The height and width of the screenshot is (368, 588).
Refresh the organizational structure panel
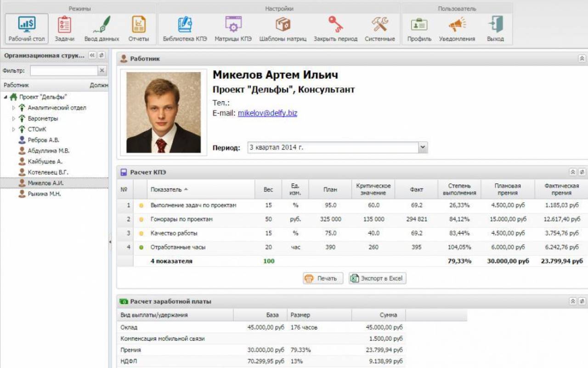point(102,55)
